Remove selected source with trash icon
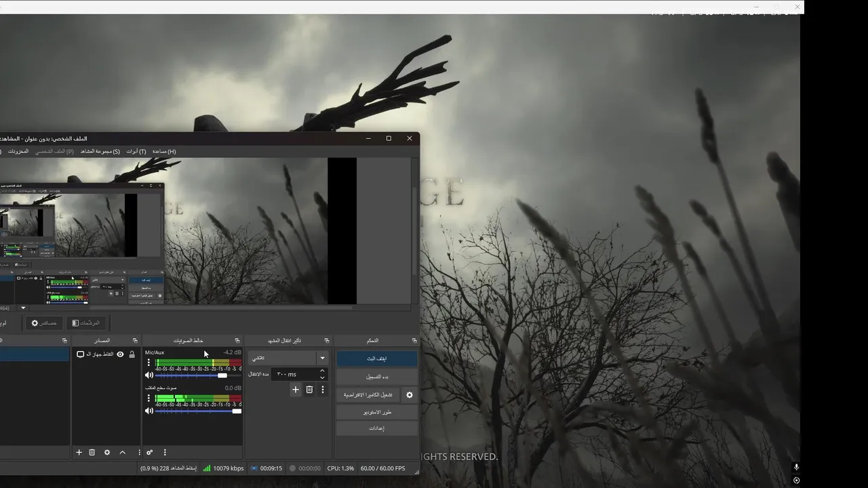The image size is (868, 488). tap(92, 452)
